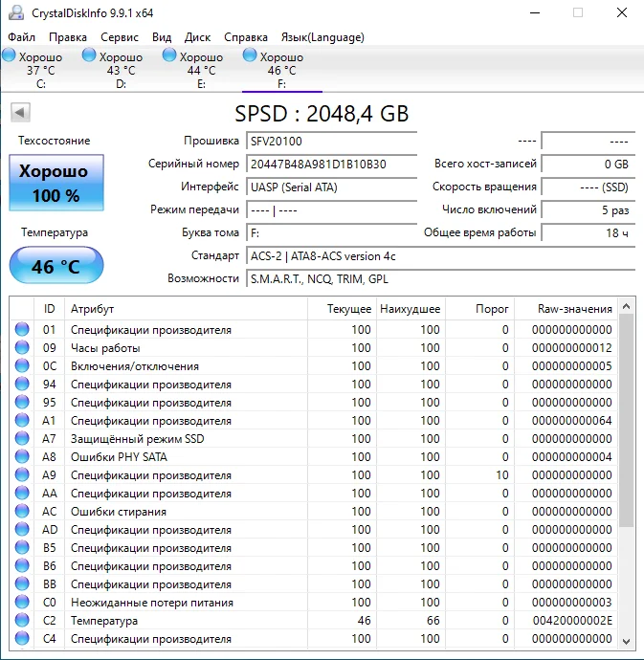Click the Наихудшее column header
644x660 pixels.
[411, 309]
